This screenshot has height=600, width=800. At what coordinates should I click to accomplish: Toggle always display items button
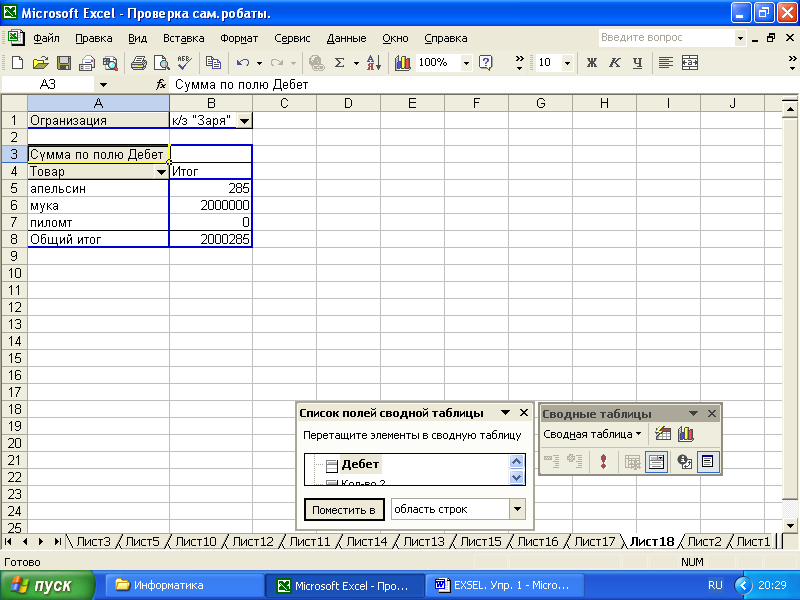(656, 462)
